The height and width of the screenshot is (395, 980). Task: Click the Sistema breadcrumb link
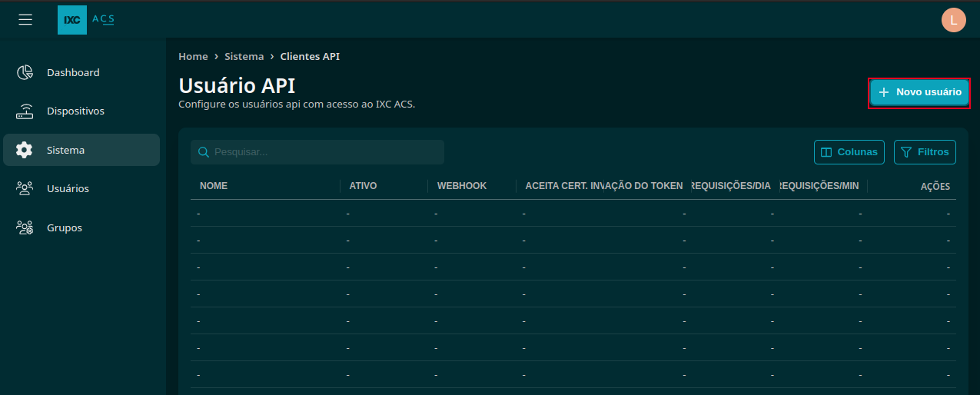click(244, 57)
